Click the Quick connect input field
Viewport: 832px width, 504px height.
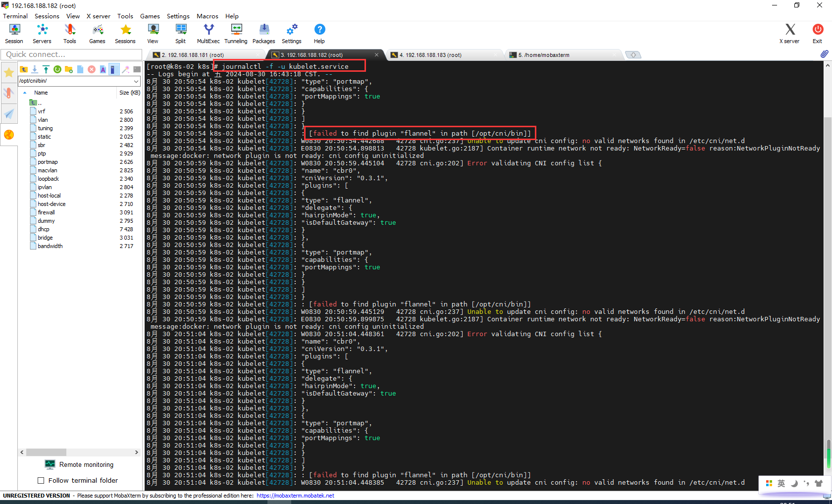click(x=71, y=54)
